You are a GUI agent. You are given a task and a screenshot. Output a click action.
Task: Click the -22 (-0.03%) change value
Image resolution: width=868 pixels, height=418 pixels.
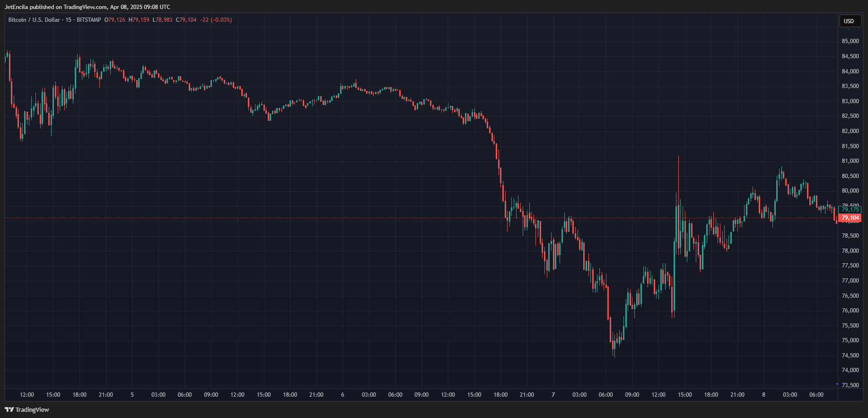[x=216, y=20]
